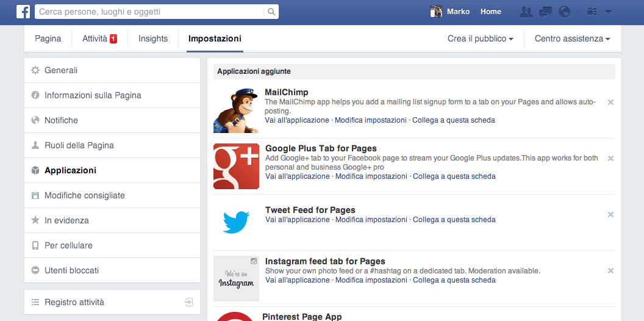Click the Google Plus app icon

pos(236,166)
